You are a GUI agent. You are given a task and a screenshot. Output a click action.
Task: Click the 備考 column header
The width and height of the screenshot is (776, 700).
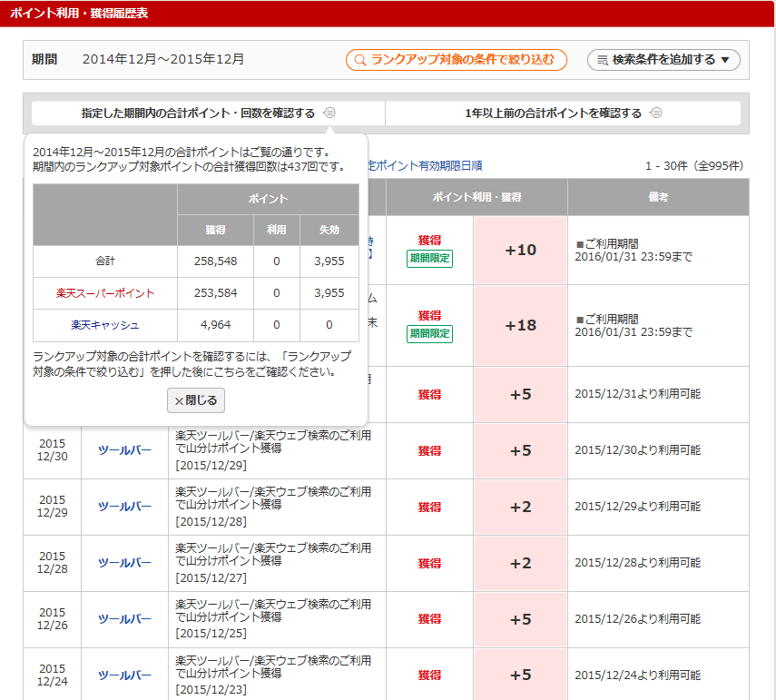[x=658, y=197]
